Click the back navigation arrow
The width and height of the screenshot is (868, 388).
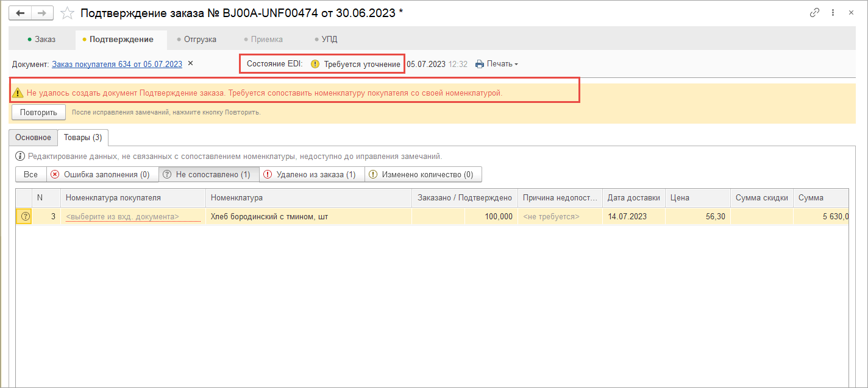[20, 13]
